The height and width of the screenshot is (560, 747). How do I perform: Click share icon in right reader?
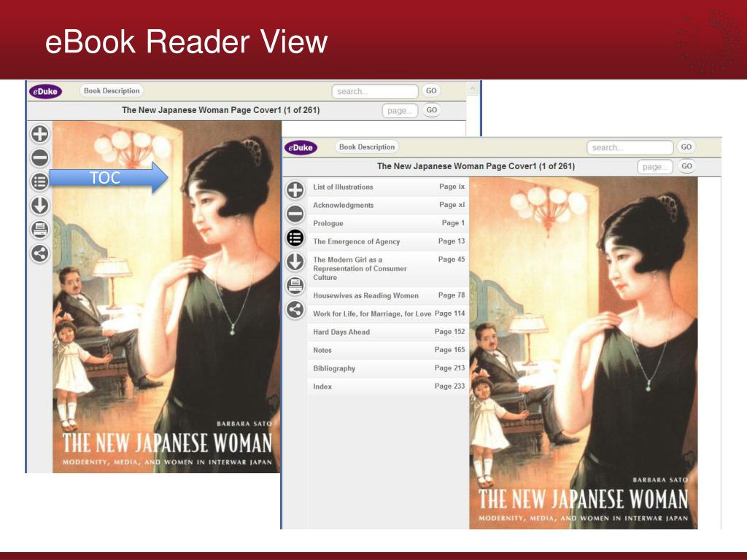(295, 309)
